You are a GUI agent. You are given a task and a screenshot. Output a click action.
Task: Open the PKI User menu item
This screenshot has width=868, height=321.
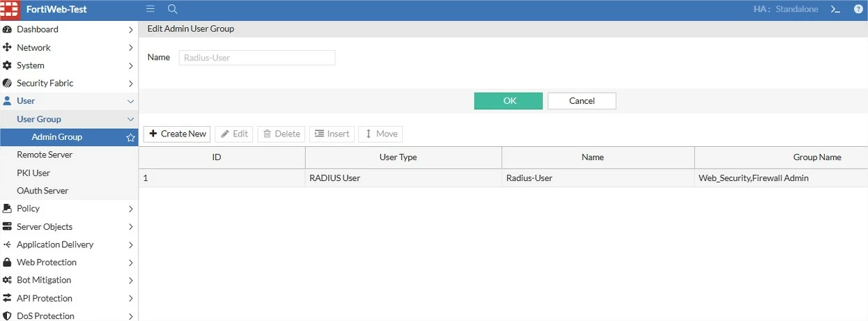69,173
